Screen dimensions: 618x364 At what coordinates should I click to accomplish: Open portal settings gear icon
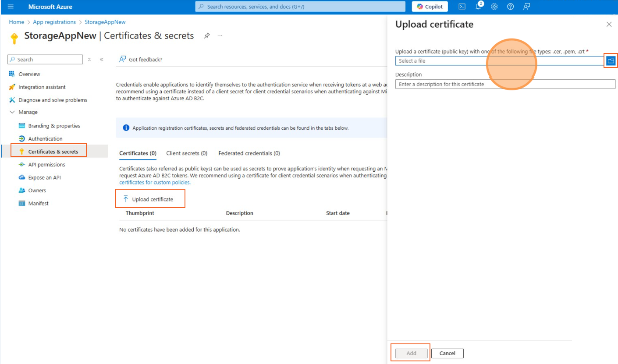[494, 7]
